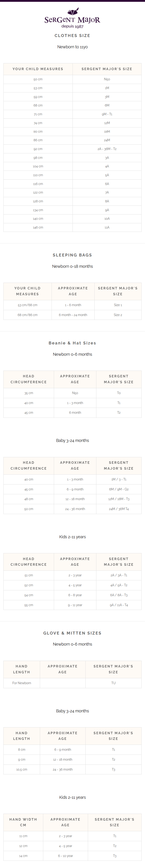145x868 pixels.
Task: Click the Sergent Major's Size header in clothes table
Action: pyautogui.click(x=107, y=69)
